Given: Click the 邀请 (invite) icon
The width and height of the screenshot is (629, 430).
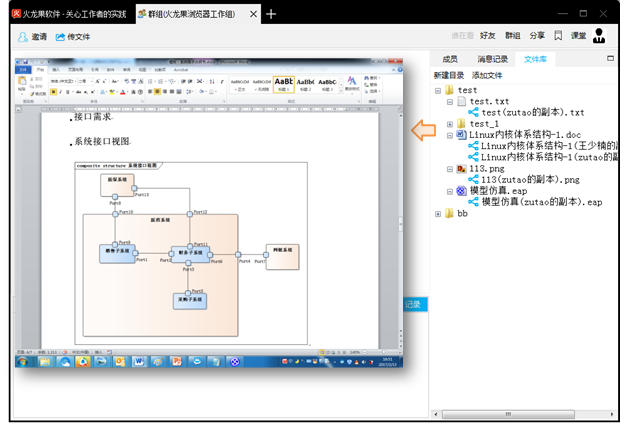Looking at the screenshot, I should click(23, 36).
